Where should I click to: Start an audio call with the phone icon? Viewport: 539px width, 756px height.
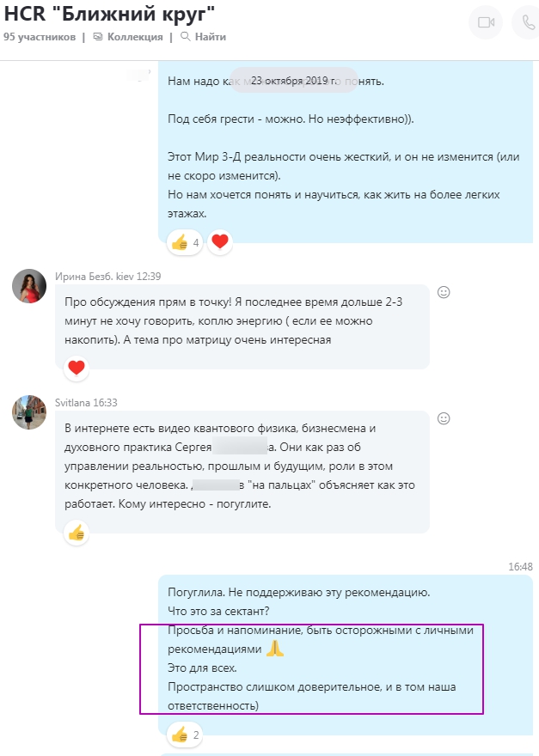click(528, 22)
